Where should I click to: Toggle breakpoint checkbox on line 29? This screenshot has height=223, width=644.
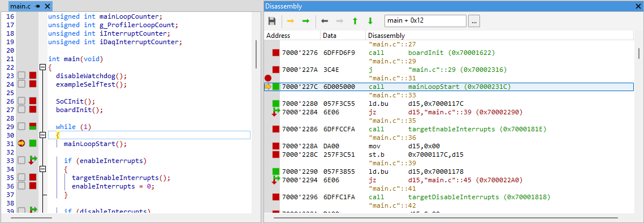pos(21,127)
